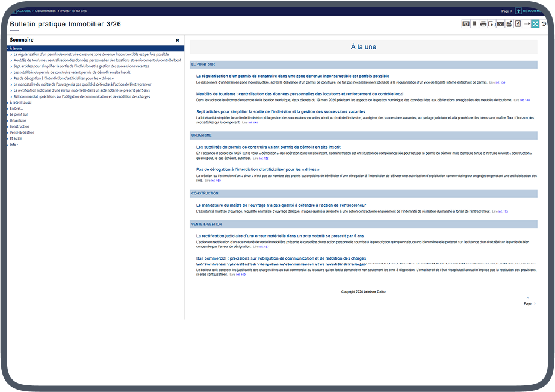This screenshot has height=392, width=555.
Task: Open 'Bail commercial' entry in Sommaire
Action: click(81, 97)
